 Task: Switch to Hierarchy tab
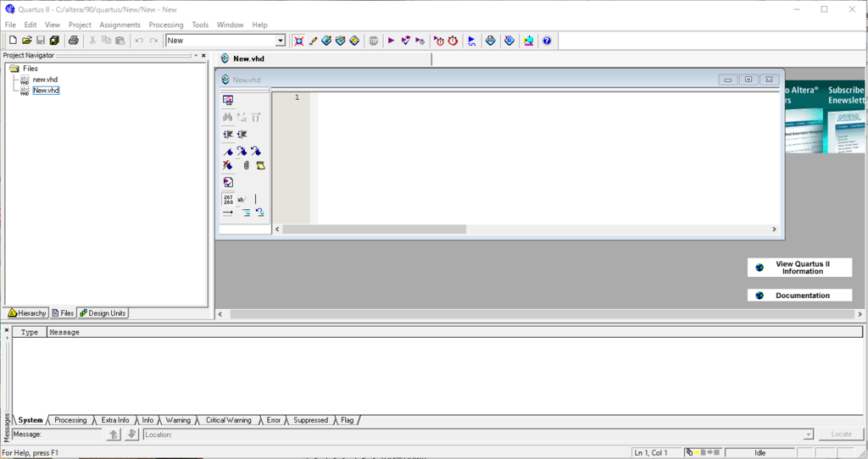point(27,313)
